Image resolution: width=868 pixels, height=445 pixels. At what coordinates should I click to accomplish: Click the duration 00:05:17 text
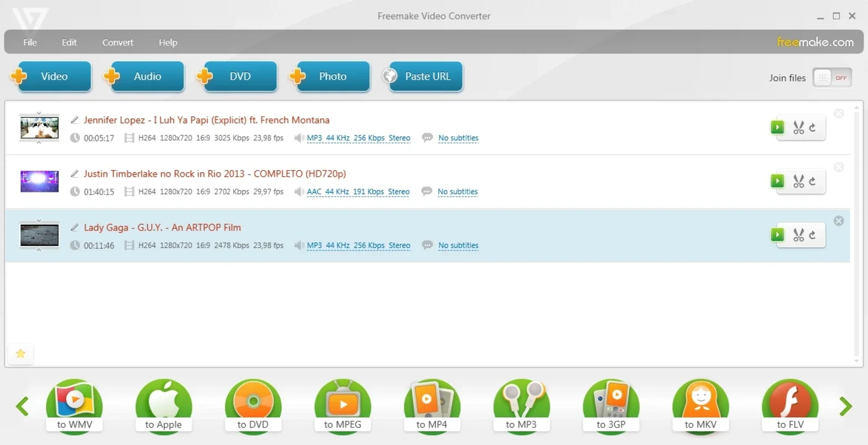pyautogui.click(x=99, y=138)
